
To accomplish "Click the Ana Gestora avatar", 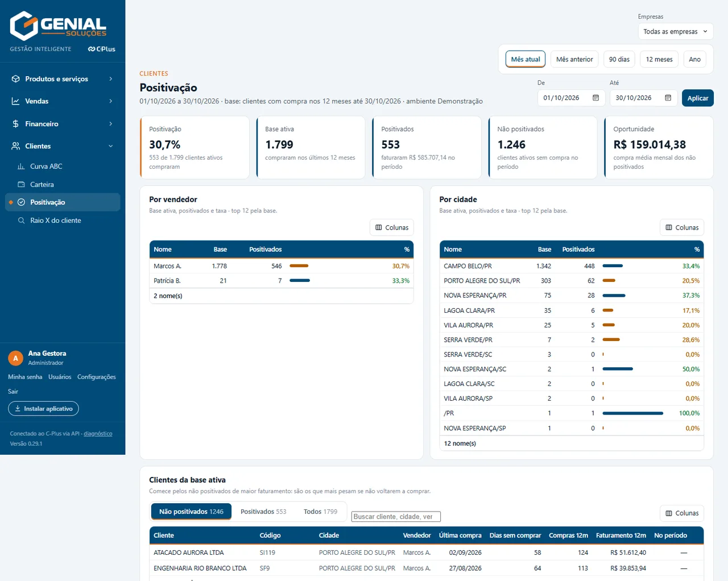I will click(16, 358).
